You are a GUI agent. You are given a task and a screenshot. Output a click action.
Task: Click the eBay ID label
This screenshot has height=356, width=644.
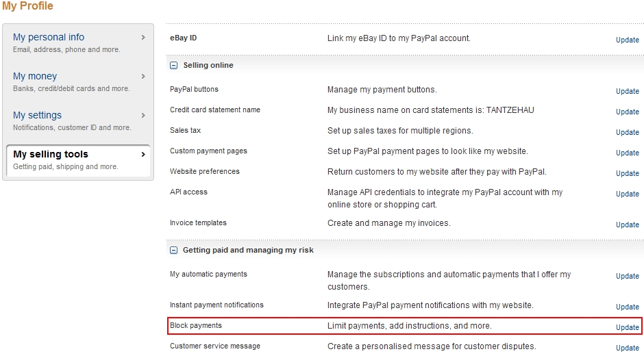coord(183,38)
